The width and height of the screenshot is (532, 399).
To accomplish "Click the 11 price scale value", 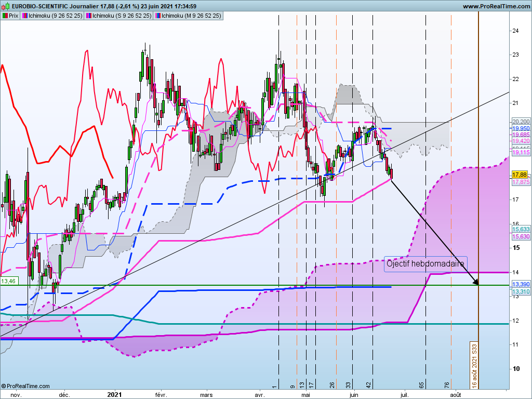I will click(516, 344).
